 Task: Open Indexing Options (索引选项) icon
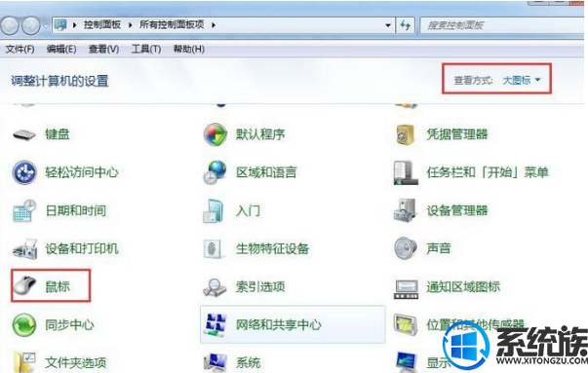tap(215, 287)
